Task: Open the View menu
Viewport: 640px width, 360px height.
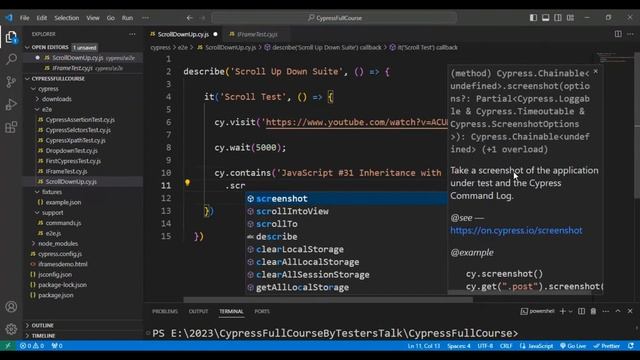Action: tap(93, 18)
